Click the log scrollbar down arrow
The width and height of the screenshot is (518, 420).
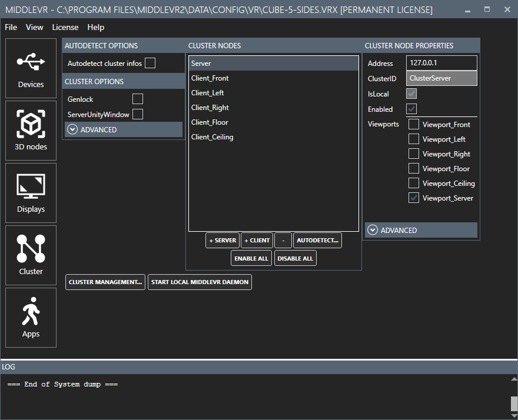coord(514,416)
